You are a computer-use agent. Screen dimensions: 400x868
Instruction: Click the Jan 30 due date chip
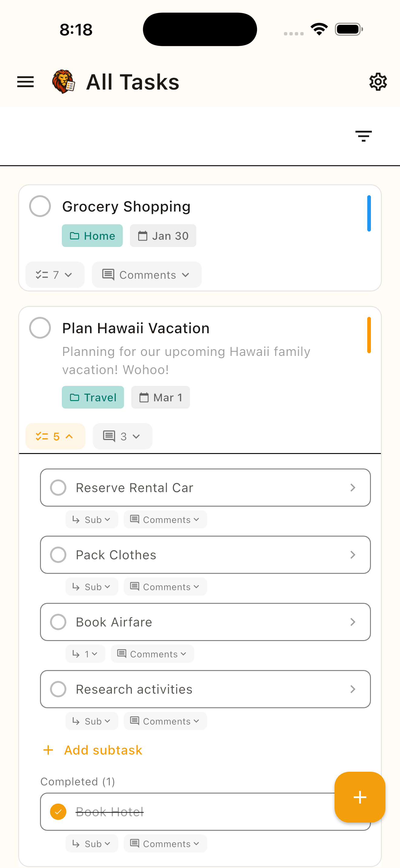point(163,235)
